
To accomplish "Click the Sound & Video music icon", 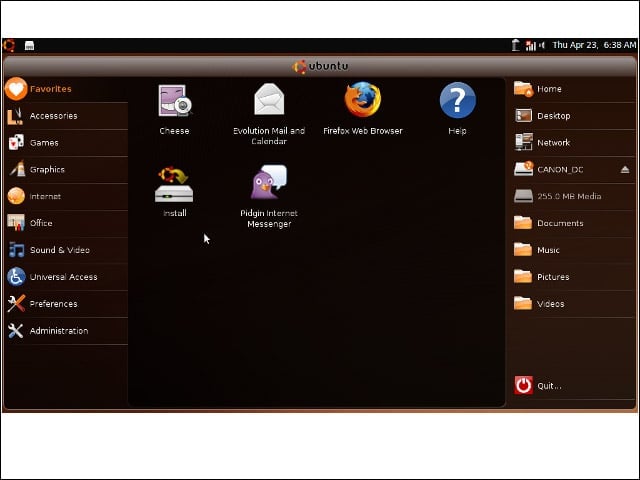I will (x=16, y=250).
